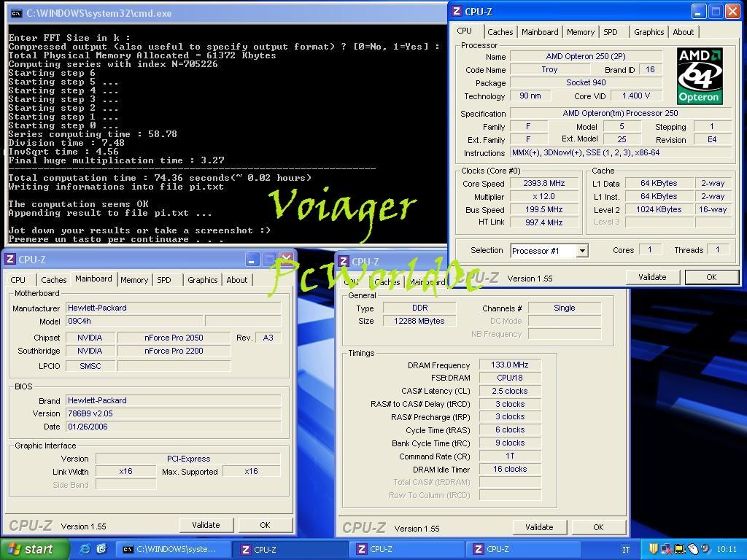Click the LPCIO value 'SMSC'

pos(90,366)
